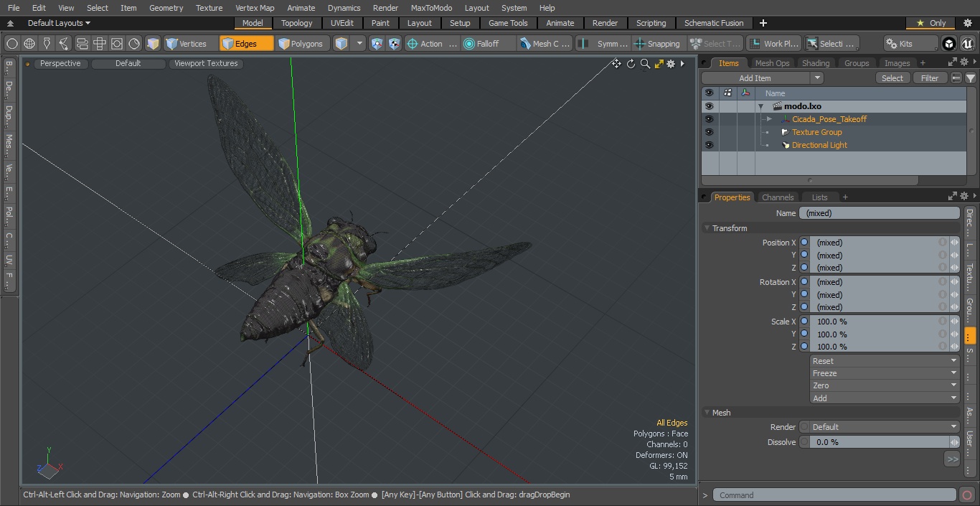
Task: Open the Geometry menu
Action: [166, 8]
